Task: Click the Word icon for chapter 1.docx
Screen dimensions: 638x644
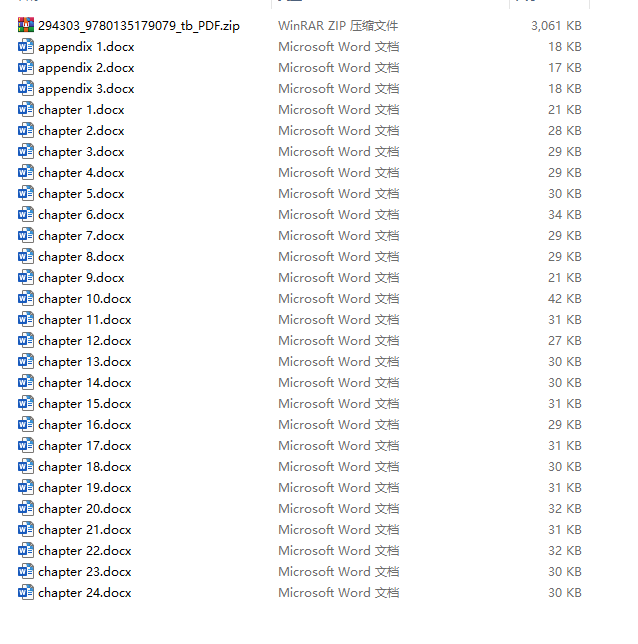Action: [26, 109]
